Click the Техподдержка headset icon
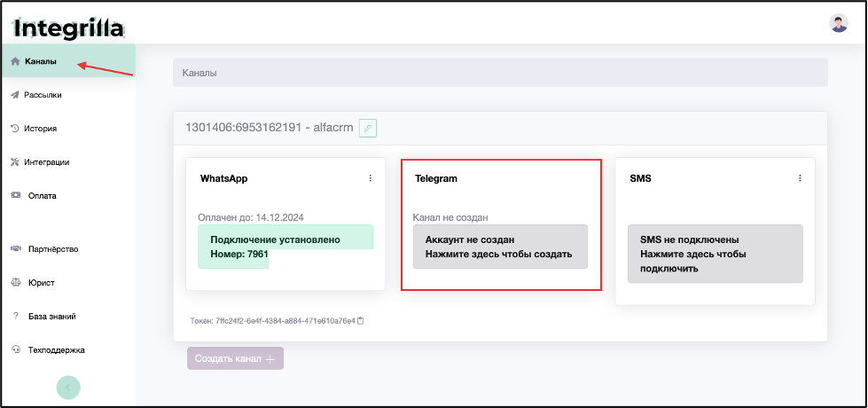The width and height of the screenshot is (868, 408). click(16, 349)
